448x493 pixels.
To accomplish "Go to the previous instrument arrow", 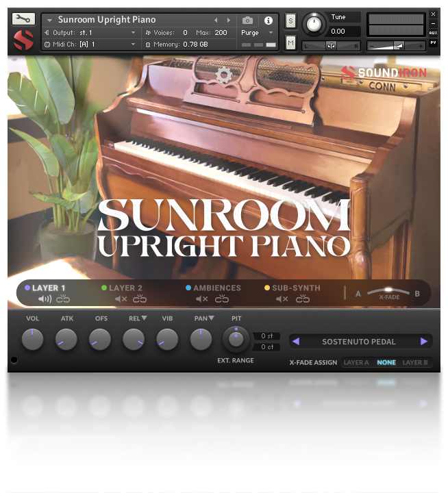I will [216, 21].
